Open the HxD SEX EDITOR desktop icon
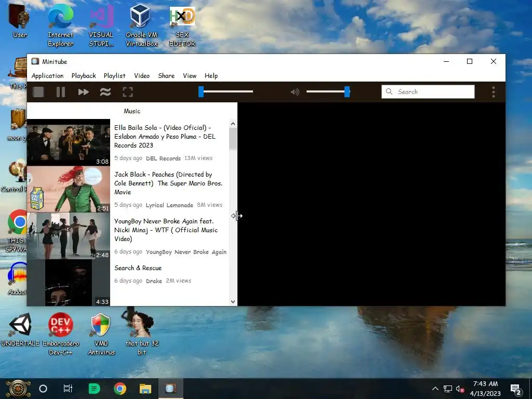Image resolution: width=532 pixels, height=399 pixels. [x=182, y=25]
